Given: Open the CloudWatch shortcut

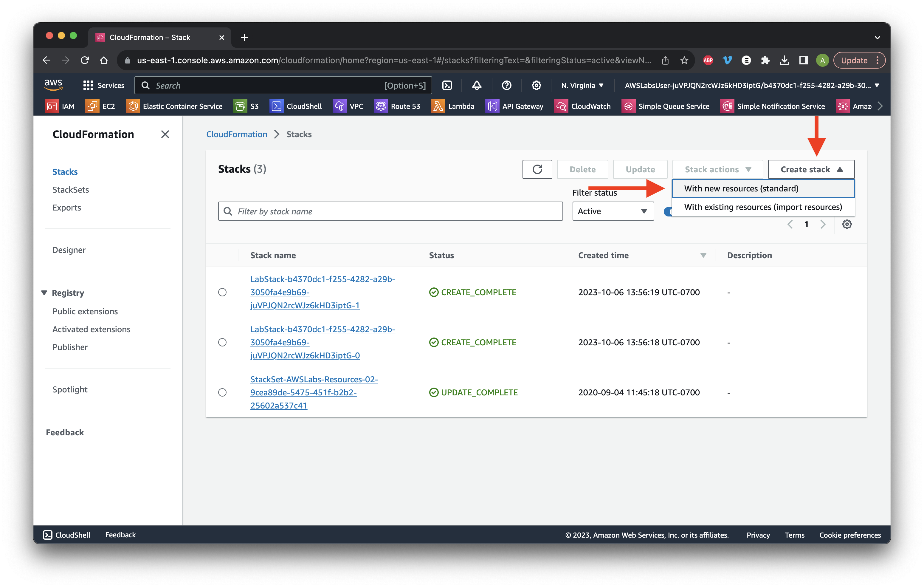Looking at the screenshot, I should click(x=582, y=106).
